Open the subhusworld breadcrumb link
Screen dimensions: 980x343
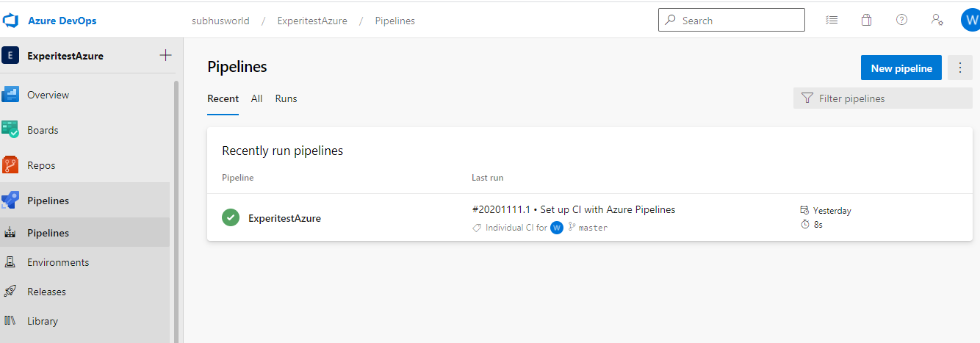(x=220, y=21)
